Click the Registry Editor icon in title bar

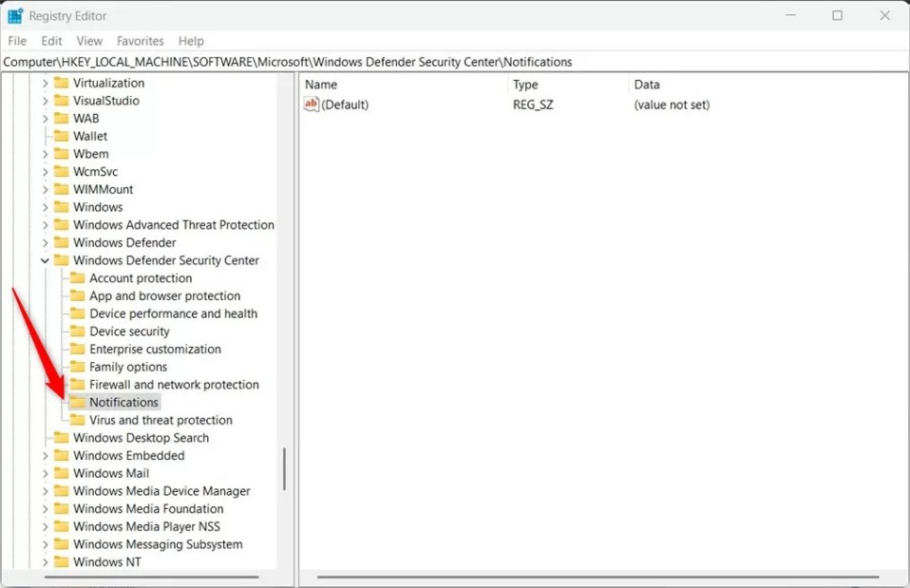15,14
